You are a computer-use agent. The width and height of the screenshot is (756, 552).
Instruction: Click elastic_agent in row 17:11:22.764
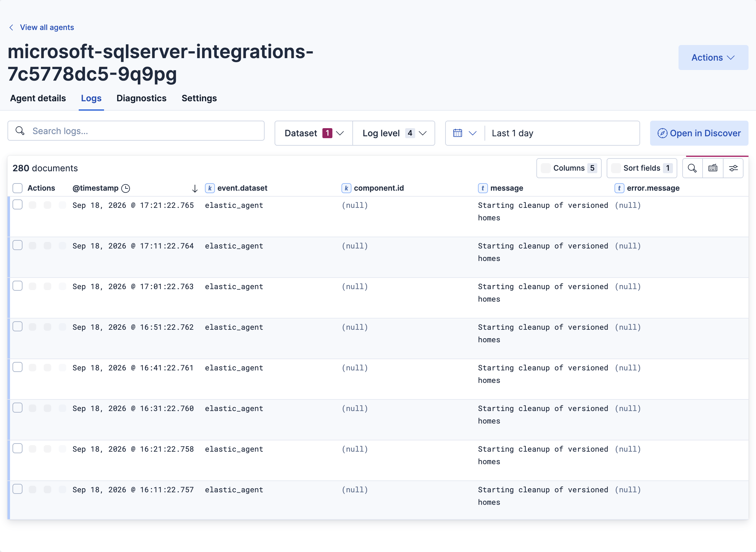pos(234,246)
